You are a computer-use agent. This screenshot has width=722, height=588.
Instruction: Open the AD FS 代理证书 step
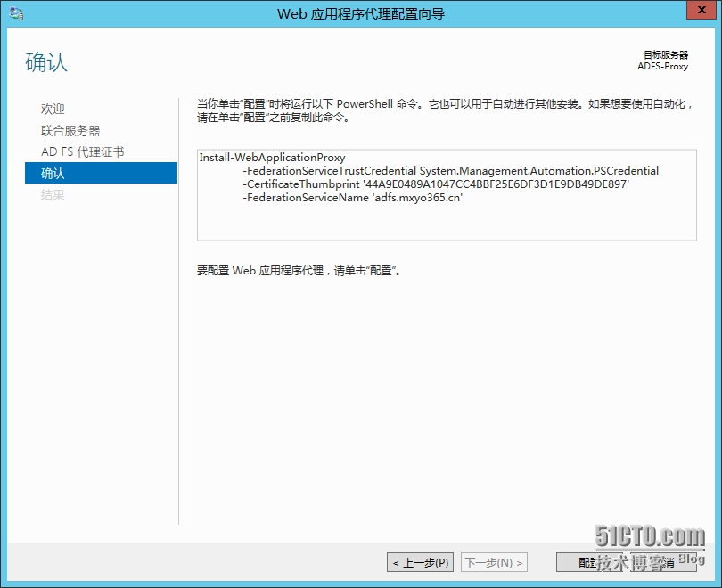[x=82, y=151]
